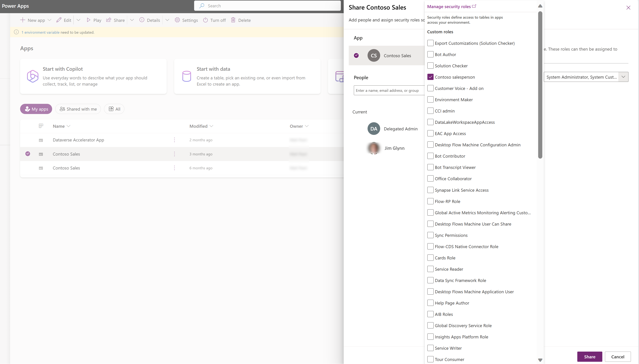Click the people name or email field
Screen dimensions: 639x364
point(389,90)
